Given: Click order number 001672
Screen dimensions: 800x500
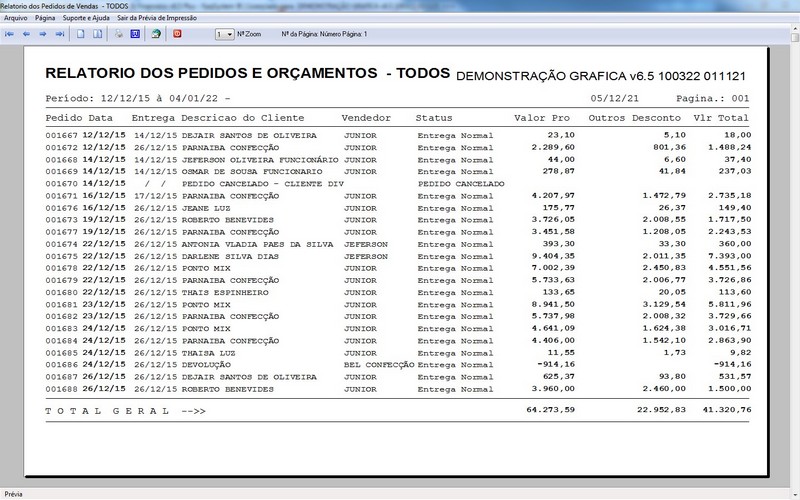Looking at the screenshot, I should click(x=61, y=147).
